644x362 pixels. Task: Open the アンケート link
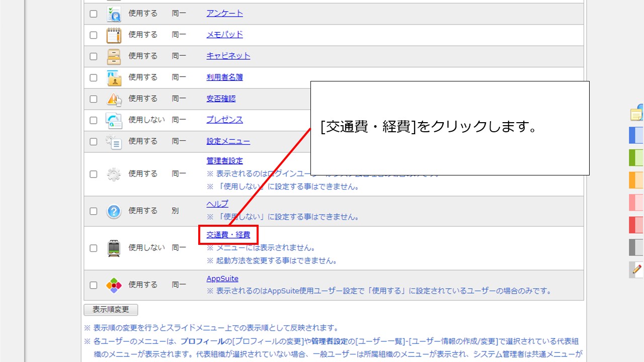click(x=224, y=13)
